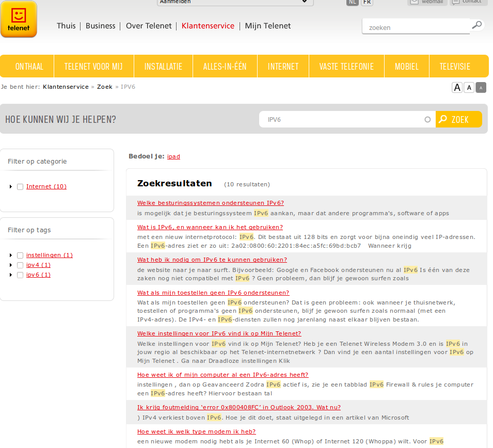Open 'Wat is IPv6, en wanneer' result
Image resolution: width=493 pixels, height=448 pixels.
click(210, 227)
